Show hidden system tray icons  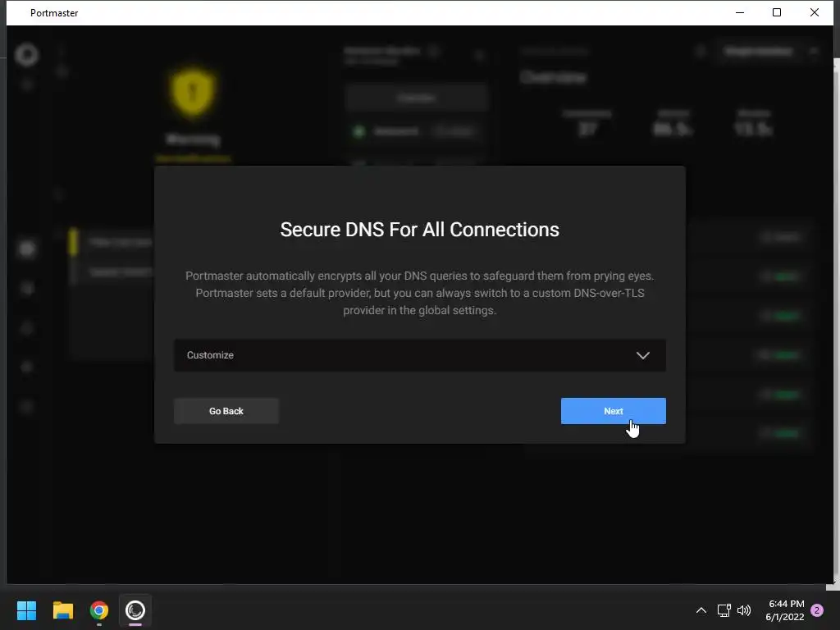701,610
